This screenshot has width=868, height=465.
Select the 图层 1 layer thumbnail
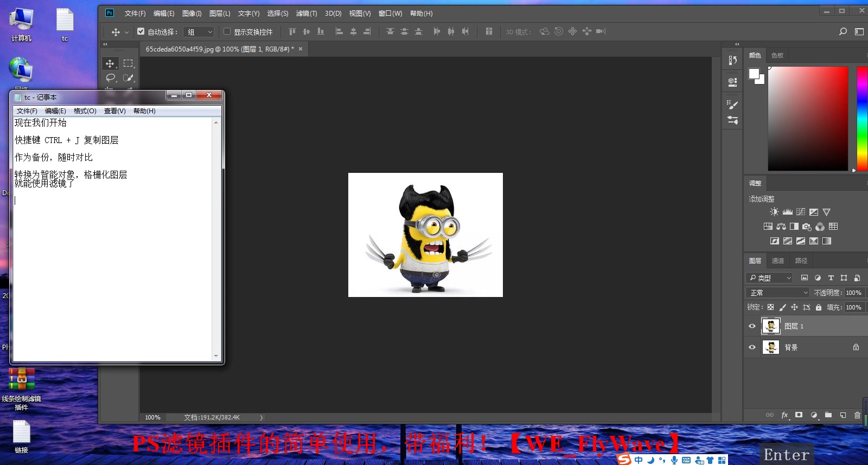click(771, 326)
